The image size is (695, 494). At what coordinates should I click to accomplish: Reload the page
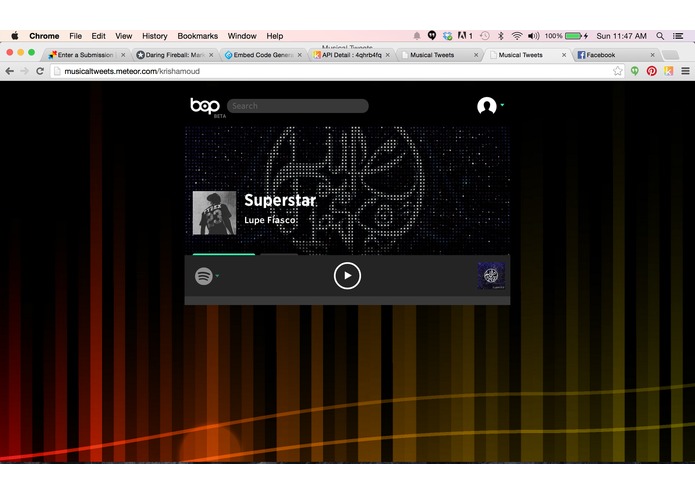(40, 71)
